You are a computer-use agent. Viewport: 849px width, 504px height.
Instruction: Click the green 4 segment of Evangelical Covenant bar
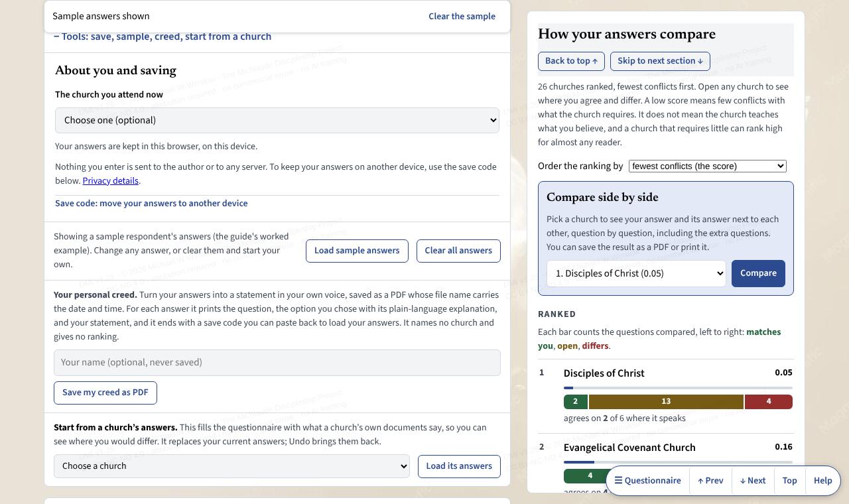click(590, 475)
